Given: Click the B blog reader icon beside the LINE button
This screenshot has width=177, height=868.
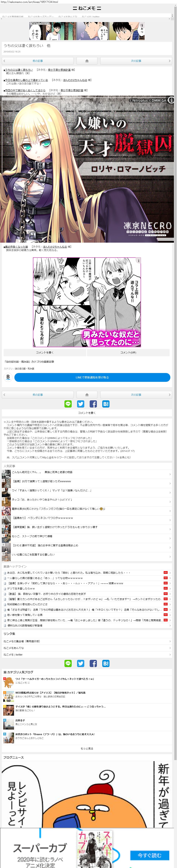Looking at the screenshot, I should 8,377.
